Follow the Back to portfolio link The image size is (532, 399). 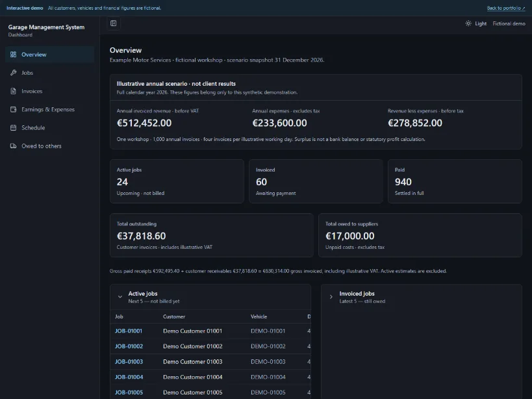506,8
